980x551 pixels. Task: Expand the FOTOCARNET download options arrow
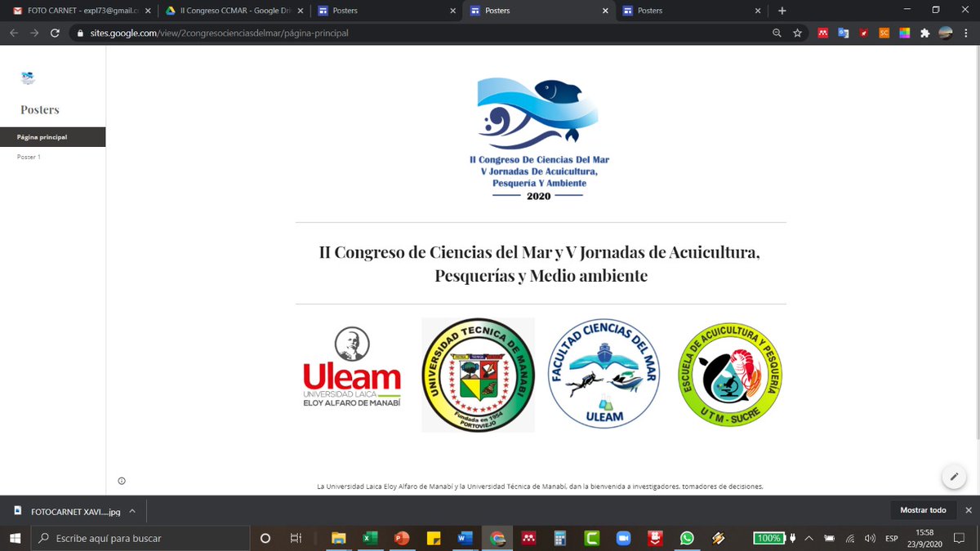133,511
